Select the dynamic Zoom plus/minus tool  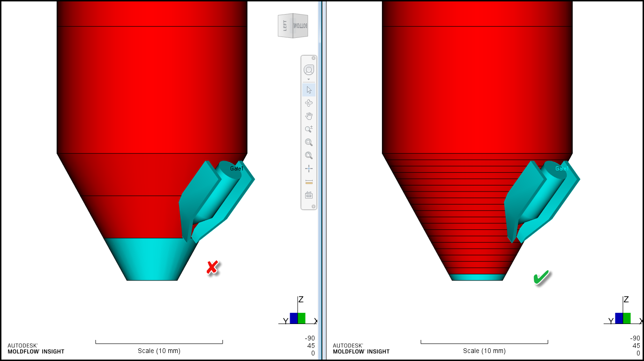(309, 129)
